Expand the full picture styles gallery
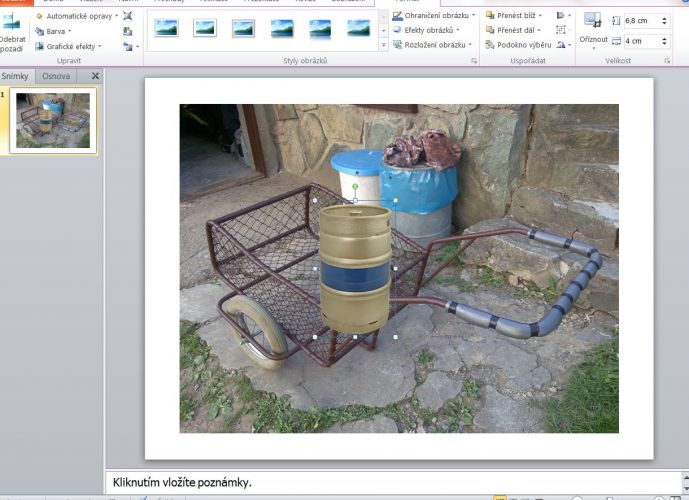Image resolution: width=689 pixels, height=500 pixels. point(384,45)
